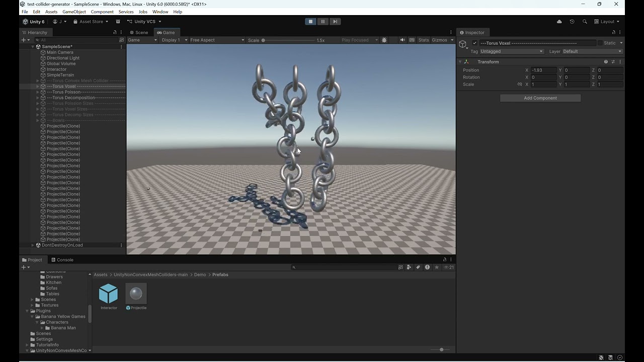This screenshot has height=362, width=644.
Task: Click the GameObject cube icon in Inspector
Action: coord(463,44)
